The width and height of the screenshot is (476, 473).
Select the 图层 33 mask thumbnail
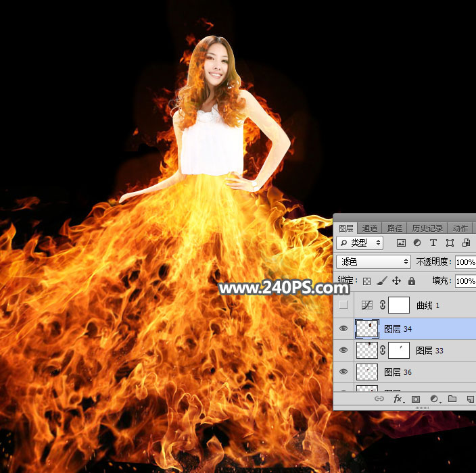399,350
